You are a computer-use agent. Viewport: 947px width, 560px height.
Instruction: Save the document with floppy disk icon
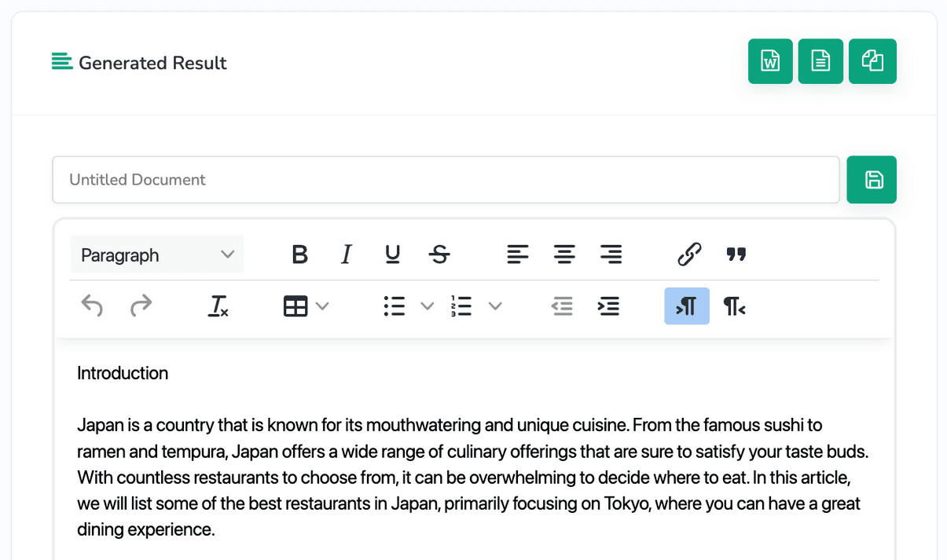[872, 180]
